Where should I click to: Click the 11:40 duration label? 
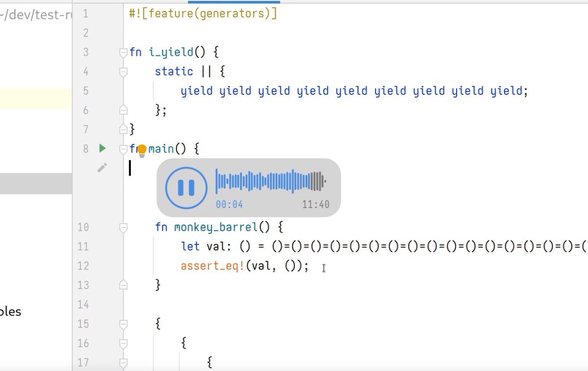coord(316,205)
